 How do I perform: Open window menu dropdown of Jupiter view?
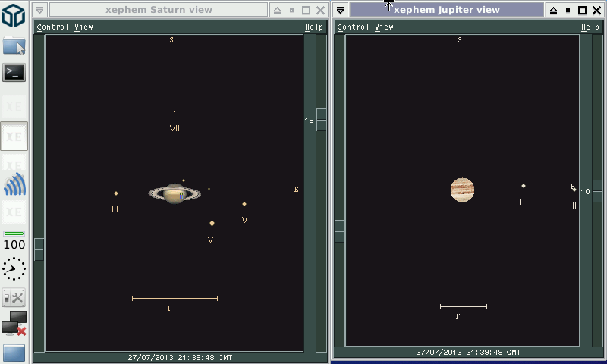pyautogui.click(x=340, y=10)
